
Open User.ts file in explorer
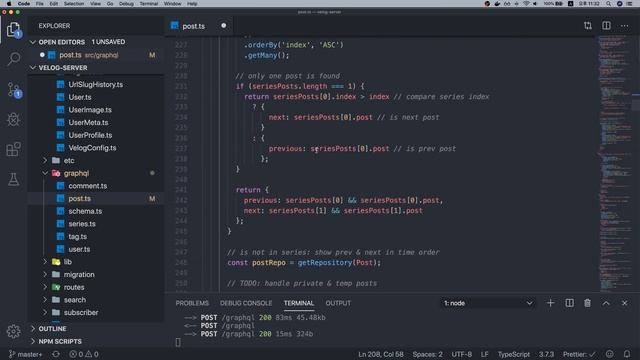point(80,97)
